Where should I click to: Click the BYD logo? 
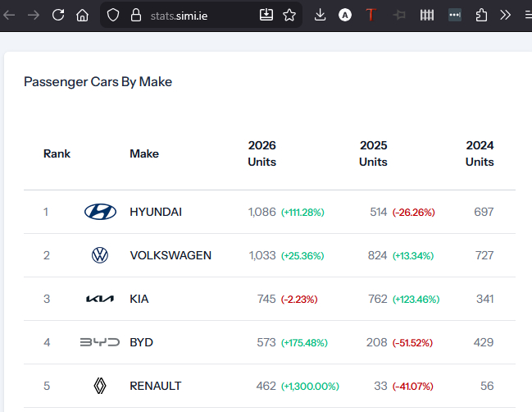100,342
